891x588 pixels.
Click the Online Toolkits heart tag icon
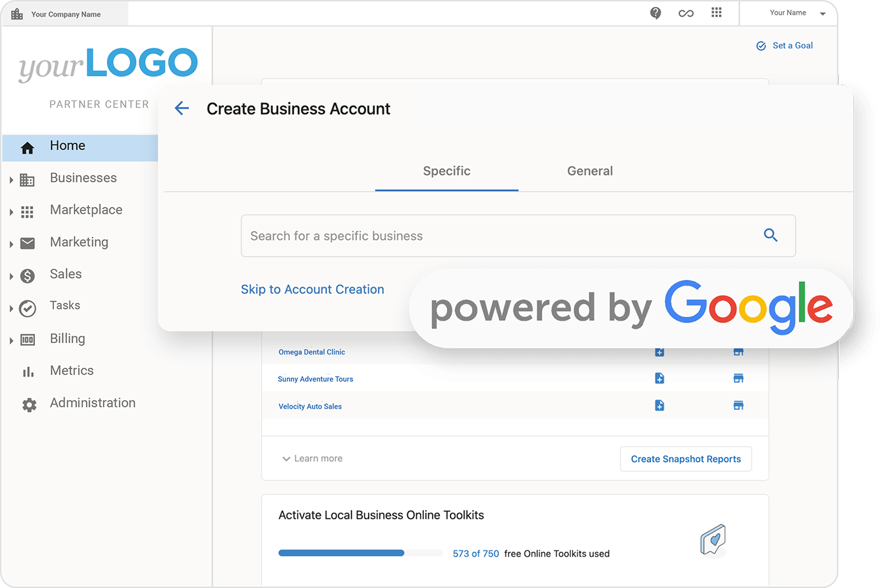(713, 540)
